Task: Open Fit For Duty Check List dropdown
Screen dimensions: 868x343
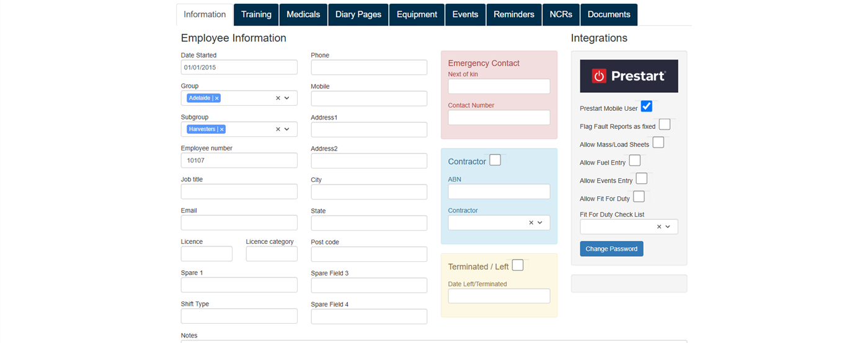Action: 668,227
